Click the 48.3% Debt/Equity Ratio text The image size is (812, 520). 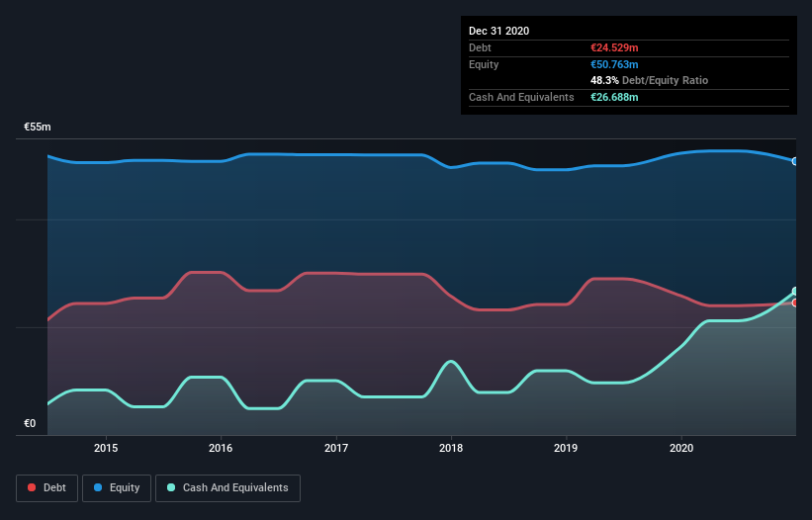[x=649, y=80]
